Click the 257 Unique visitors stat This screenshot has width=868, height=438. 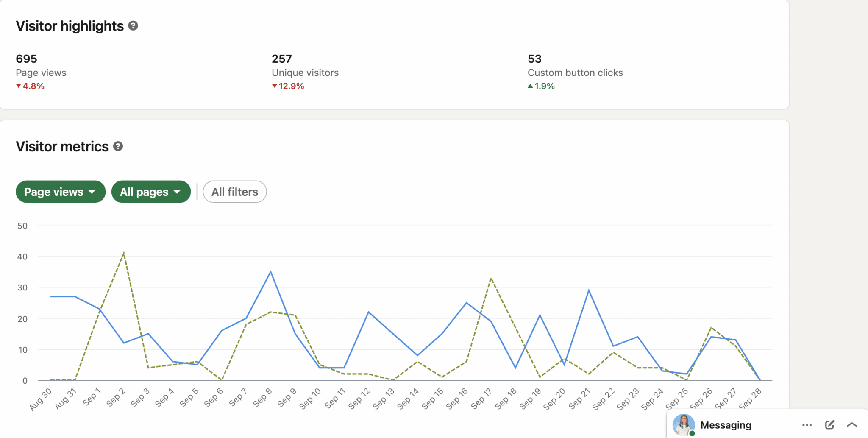click(282, 59)
